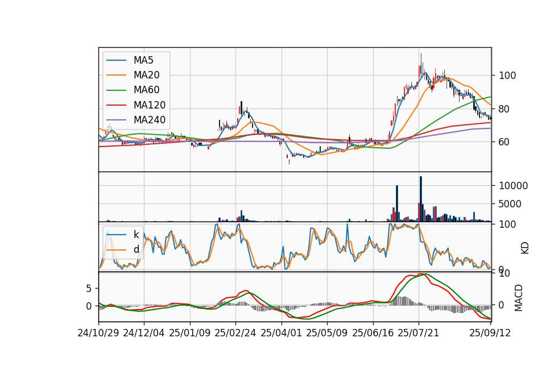The image size is (546, 392).
Task: Click the date label 25/04/01
Action: 282,333
